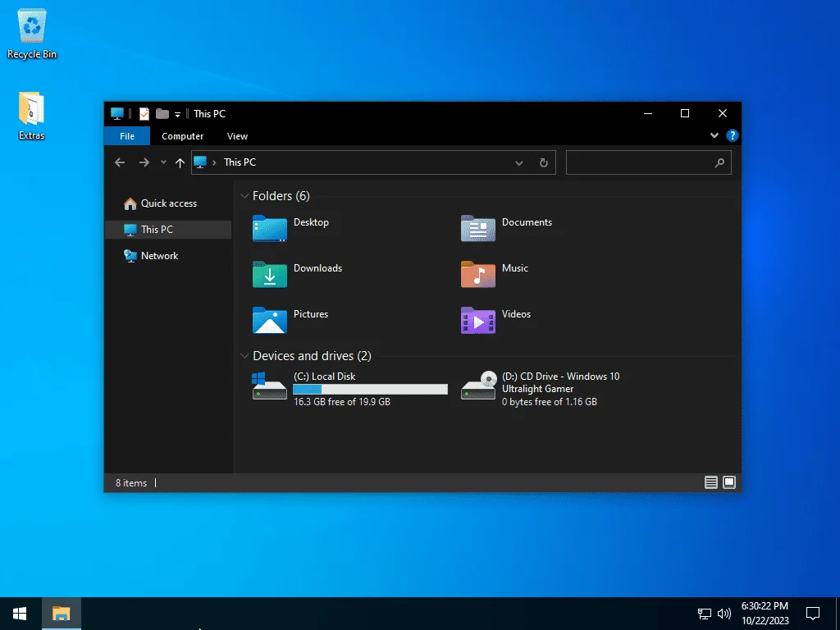Select This PC in navigation pane
This screenshot has width=840, height=630.
[x=168, y=230]
